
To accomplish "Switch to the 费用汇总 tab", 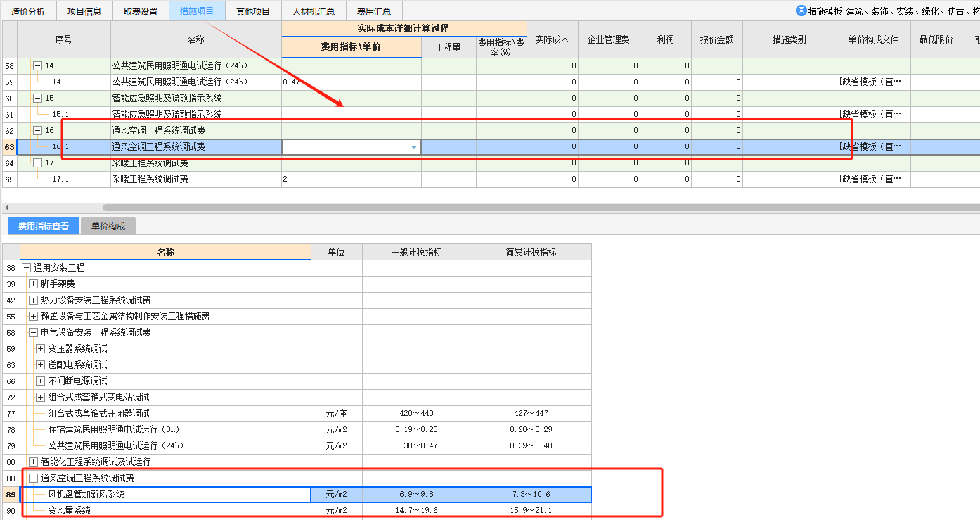I will point(374,11).
